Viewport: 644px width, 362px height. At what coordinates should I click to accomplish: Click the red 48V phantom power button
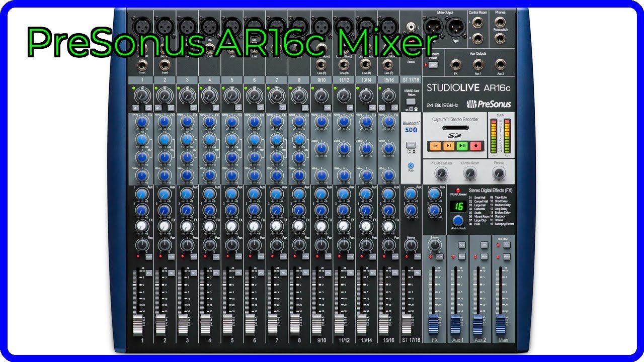click(x=433, y=65)
